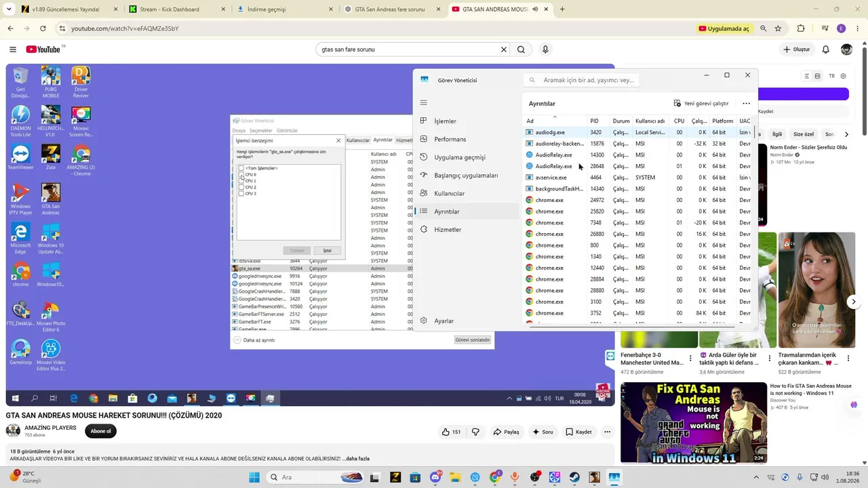Sort processes by Durum column
Screen dimensions: 868x488
[621, 121]
